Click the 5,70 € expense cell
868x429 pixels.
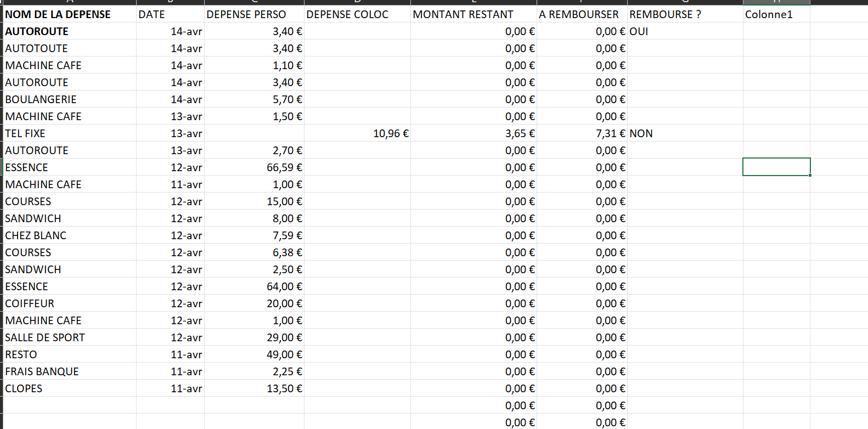254,99
